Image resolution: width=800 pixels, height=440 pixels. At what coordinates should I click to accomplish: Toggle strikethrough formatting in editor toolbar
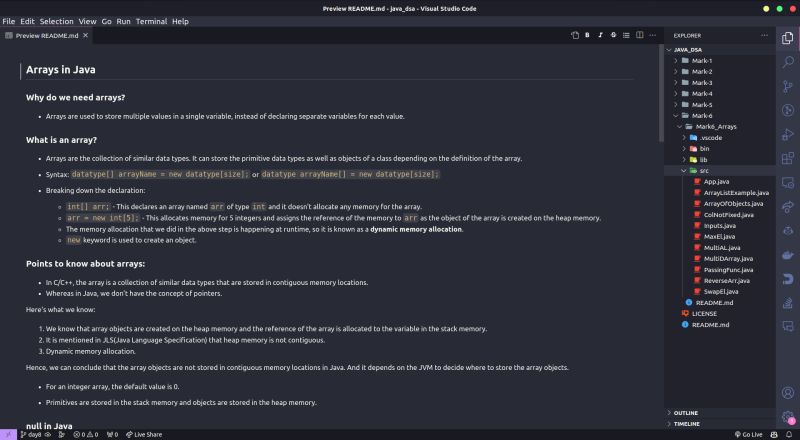(613, 35)
